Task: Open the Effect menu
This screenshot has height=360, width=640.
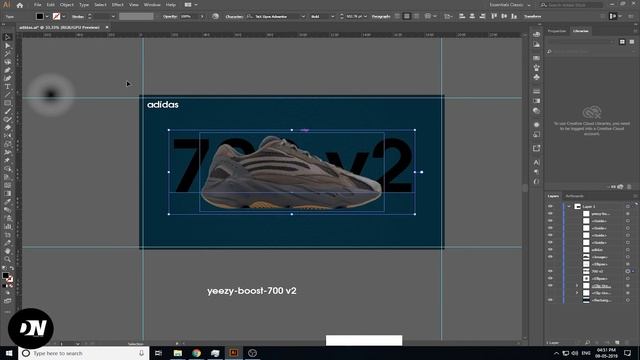Action: coord(118,5)
